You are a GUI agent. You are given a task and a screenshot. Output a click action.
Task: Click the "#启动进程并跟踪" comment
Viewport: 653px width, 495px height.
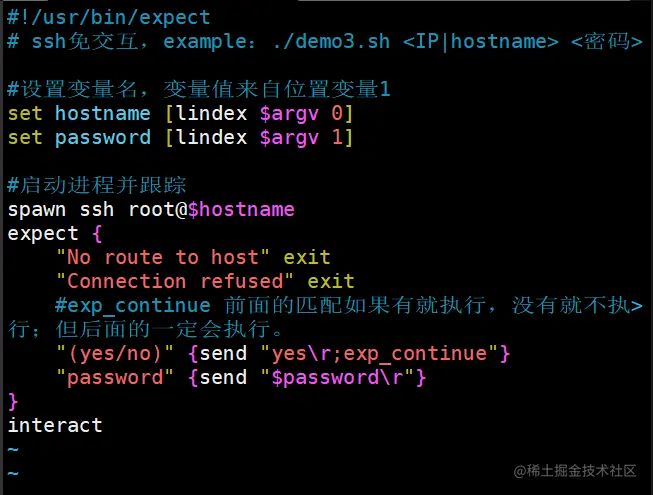(x=96, y=185)
